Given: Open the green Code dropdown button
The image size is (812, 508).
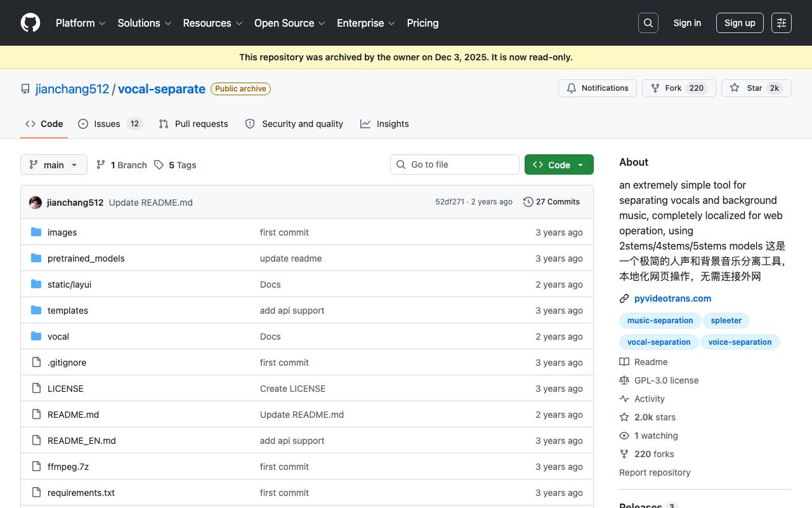Looking at the screenshot, I should [x=559, y=164].
